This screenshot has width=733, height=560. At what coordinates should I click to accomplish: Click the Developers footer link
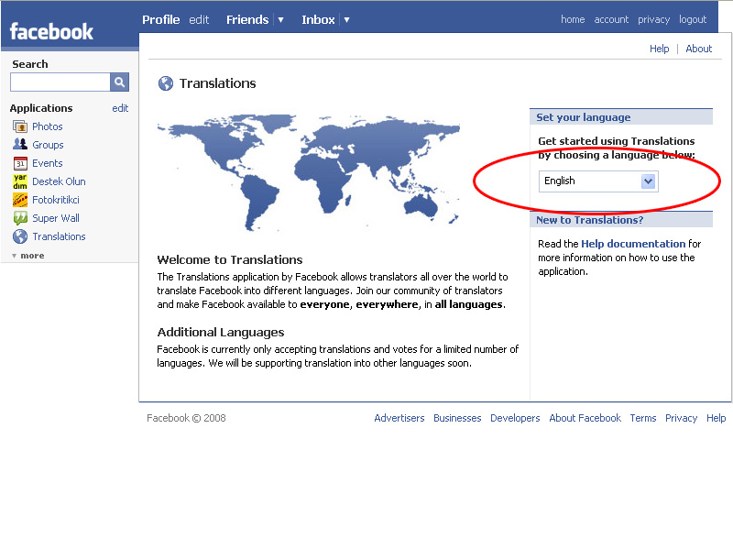coord(515,418)
